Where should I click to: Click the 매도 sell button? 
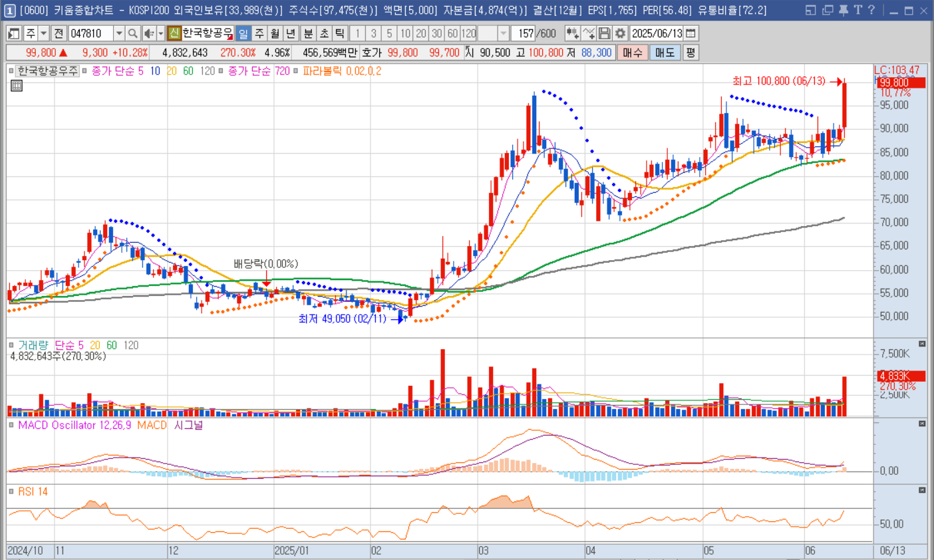point(665,53)
